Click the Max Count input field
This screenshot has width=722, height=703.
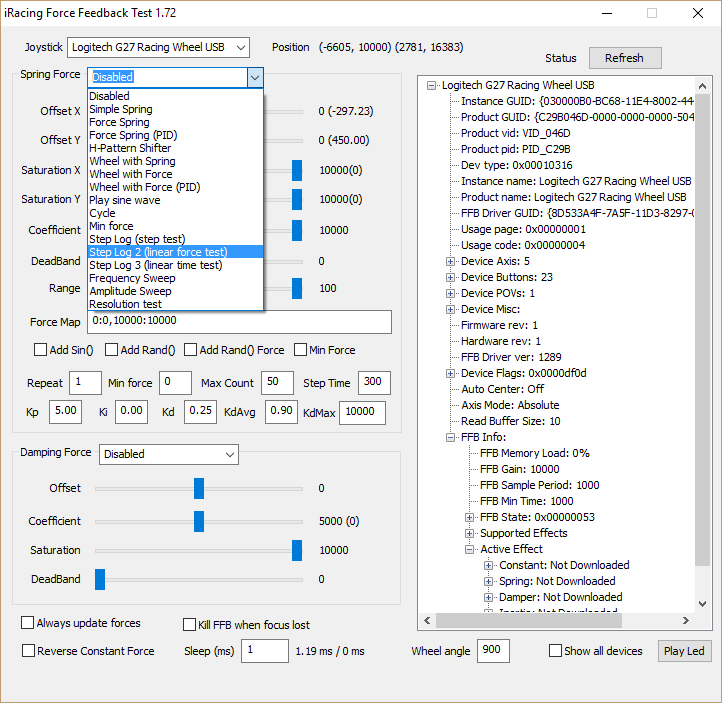pyautogui.click(x=277, y=383)
